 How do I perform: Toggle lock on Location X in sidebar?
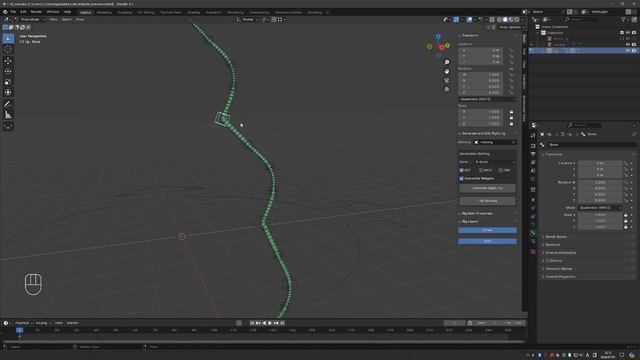coord(511,50)
